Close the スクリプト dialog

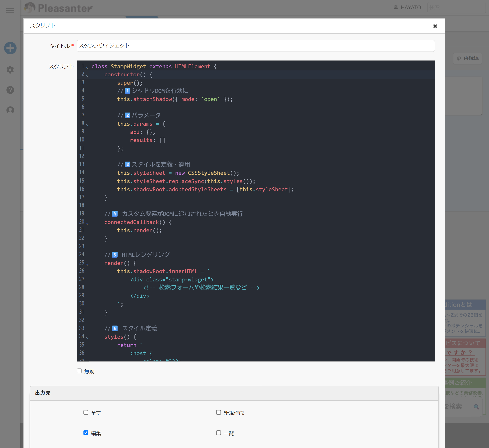435,26
